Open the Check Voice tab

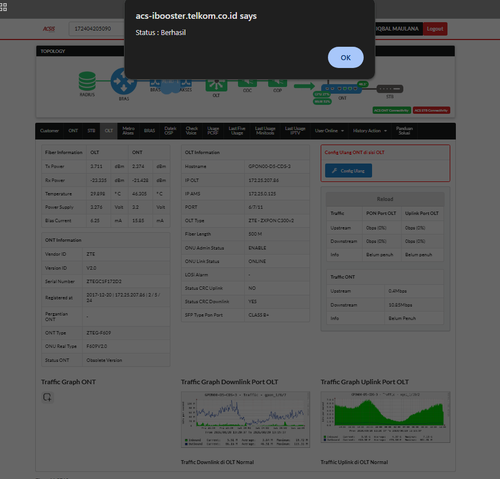click(x=192, y=131)
